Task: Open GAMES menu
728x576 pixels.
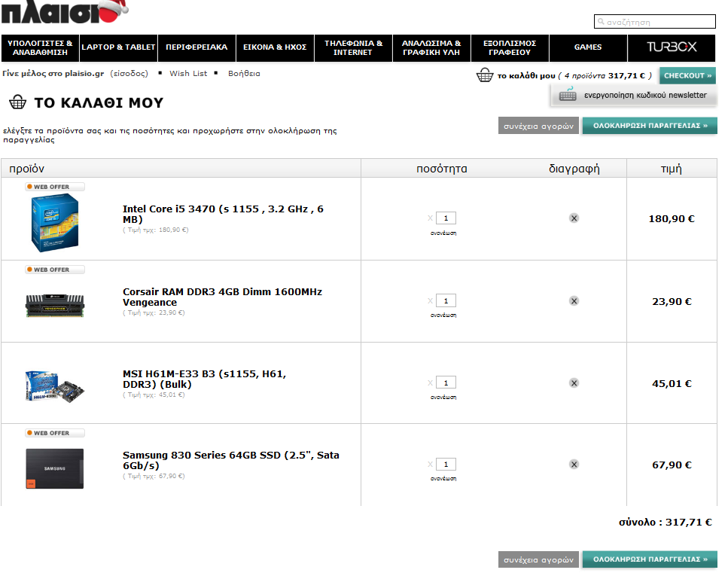Action: click(x=588, y=48)
